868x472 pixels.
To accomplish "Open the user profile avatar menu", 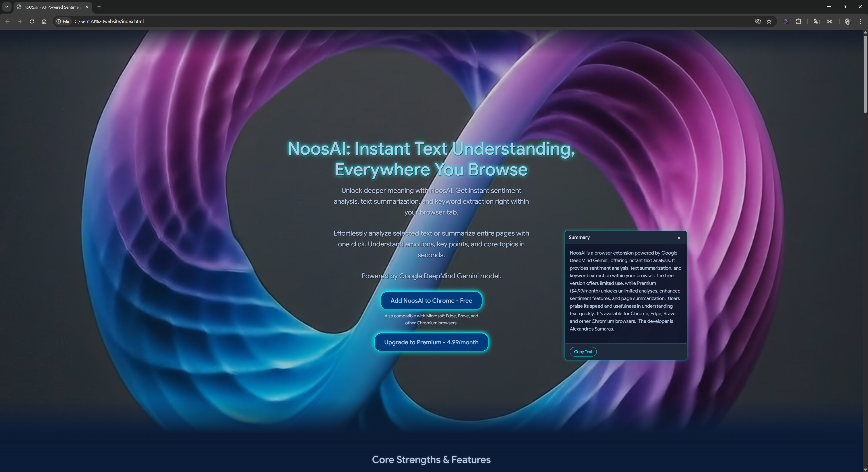I will pyautogui.click(x=848, y=21).
